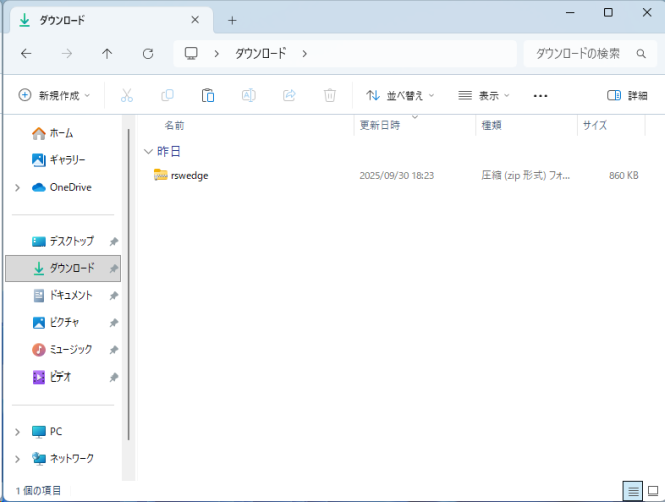
Task: Expand the OneDrive tree node
Action: click(x=17, y=187)
